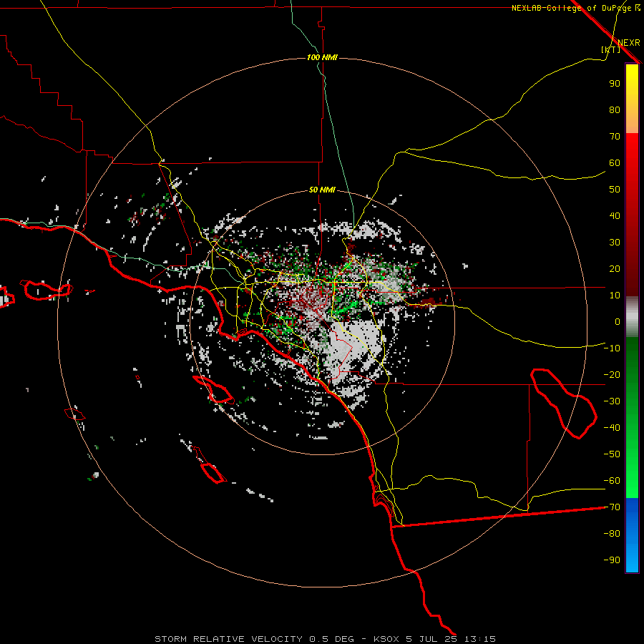Click the [KT] units label above color bar

click(611, 49)
